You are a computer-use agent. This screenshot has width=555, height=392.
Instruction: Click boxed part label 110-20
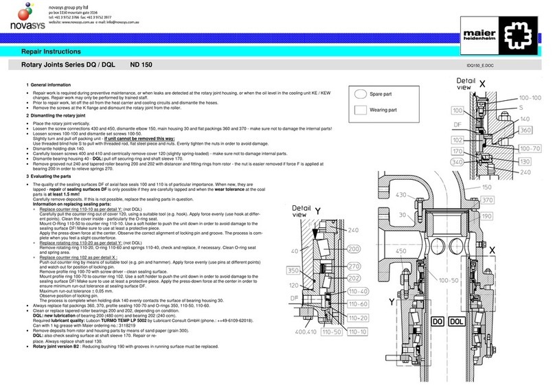358,319
